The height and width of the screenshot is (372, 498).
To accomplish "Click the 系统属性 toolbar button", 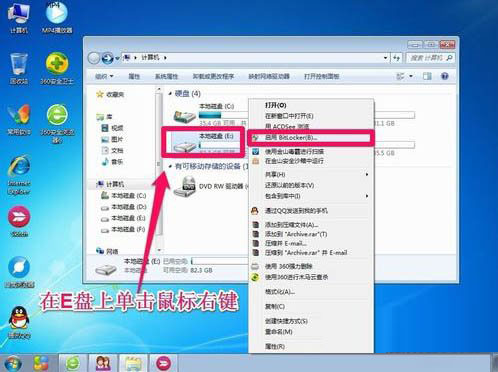I will 166,76.
